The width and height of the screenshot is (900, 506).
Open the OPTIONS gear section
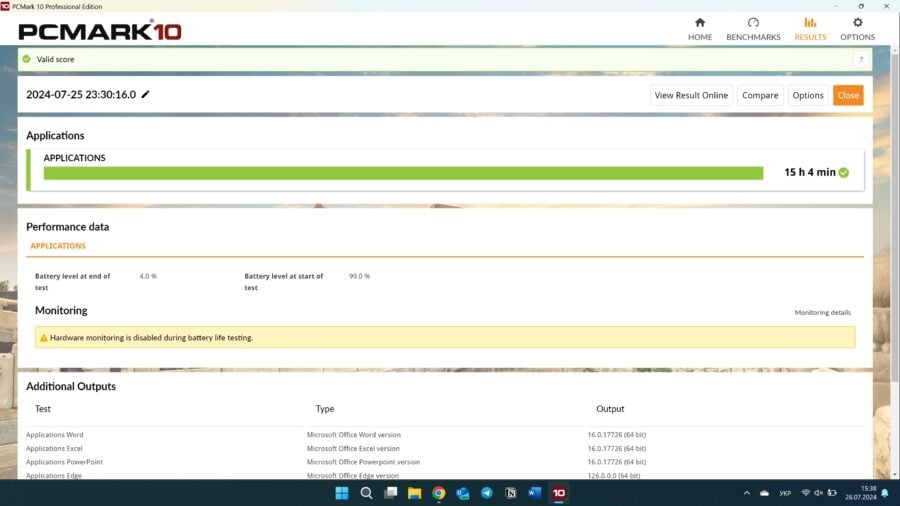coord(858,29)
